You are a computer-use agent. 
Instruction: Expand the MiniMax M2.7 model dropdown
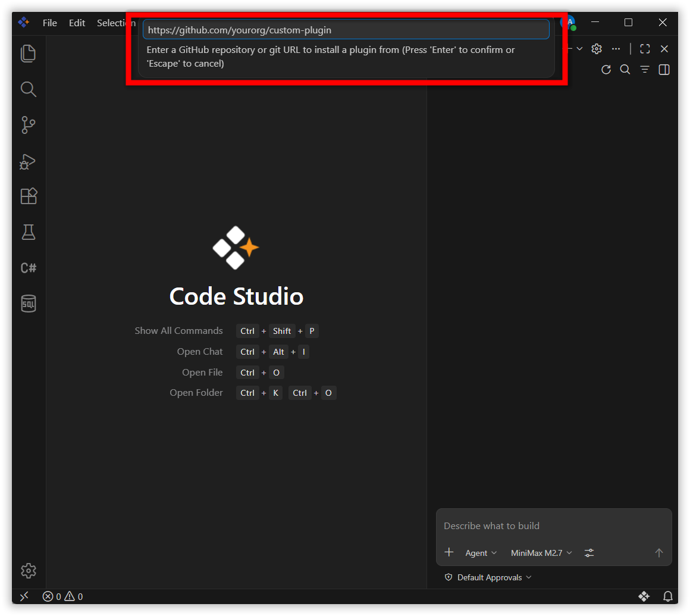(x=541, y=553)
